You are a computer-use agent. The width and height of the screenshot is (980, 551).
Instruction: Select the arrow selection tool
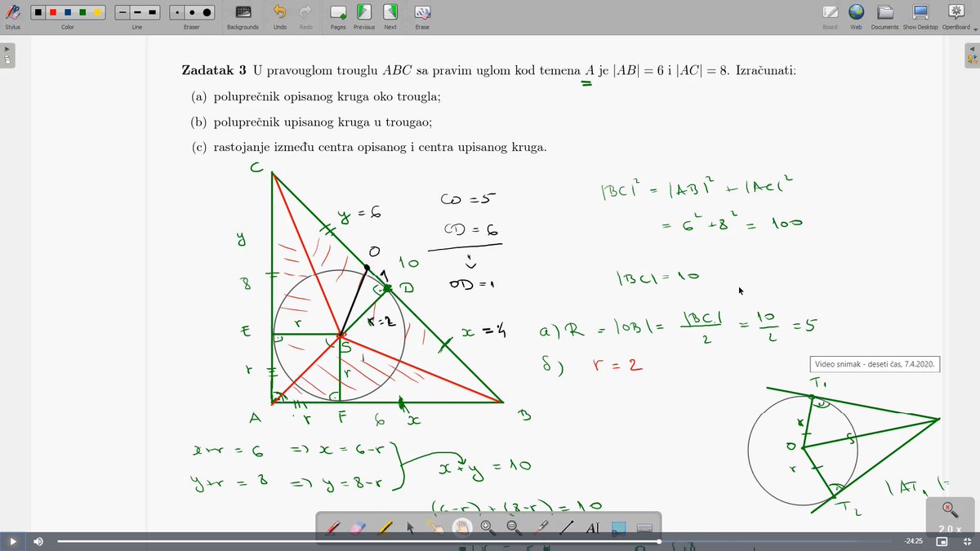pyautogui.click(x=411, y=527)
